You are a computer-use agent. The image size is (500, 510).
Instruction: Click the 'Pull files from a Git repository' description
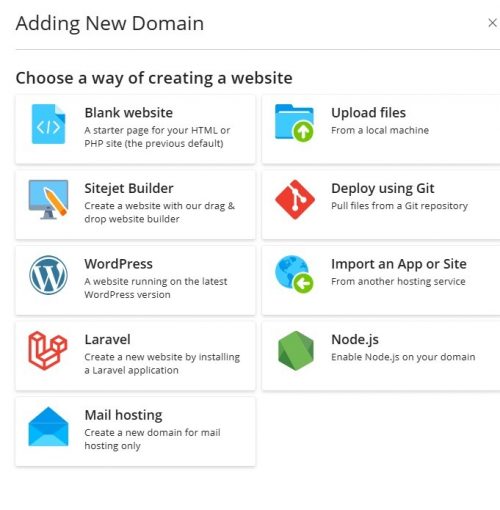click(399, 206)
